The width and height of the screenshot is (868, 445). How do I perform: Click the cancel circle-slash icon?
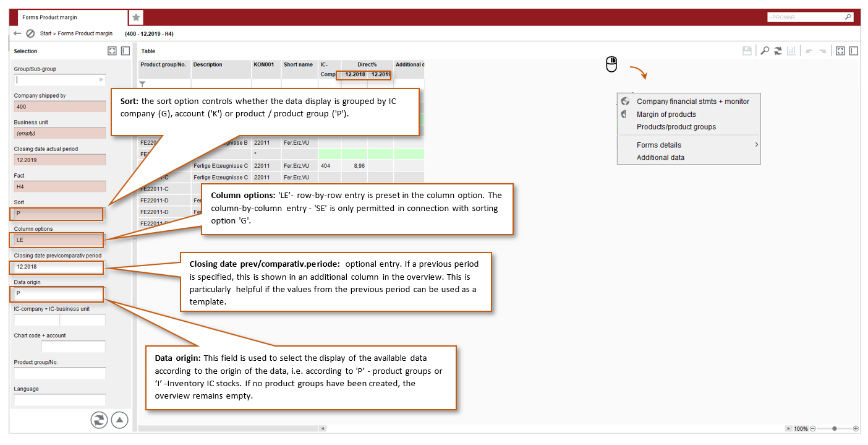[30, 33]
